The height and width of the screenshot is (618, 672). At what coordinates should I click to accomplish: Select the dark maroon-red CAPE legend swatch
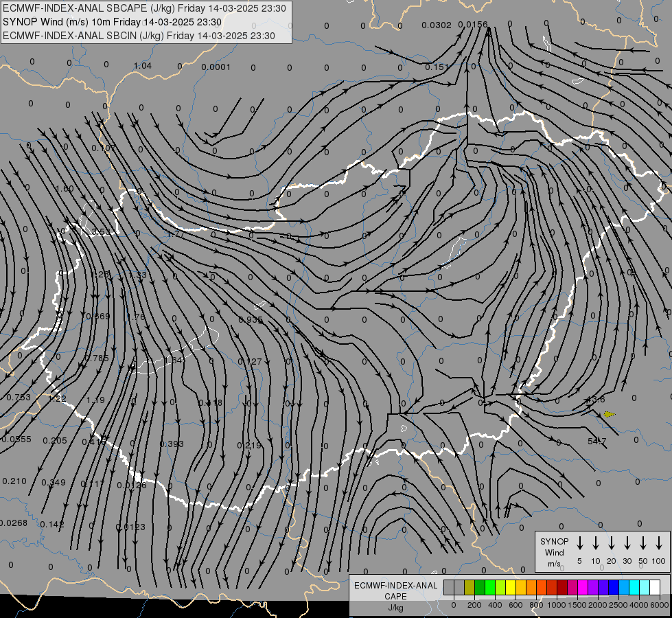[562, 587]
